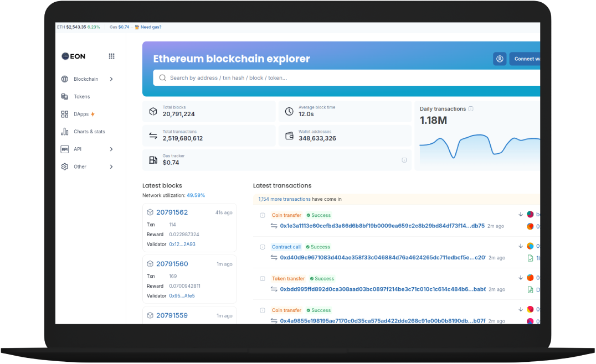
Task: Open block 20791559 link
Action: 172,315
